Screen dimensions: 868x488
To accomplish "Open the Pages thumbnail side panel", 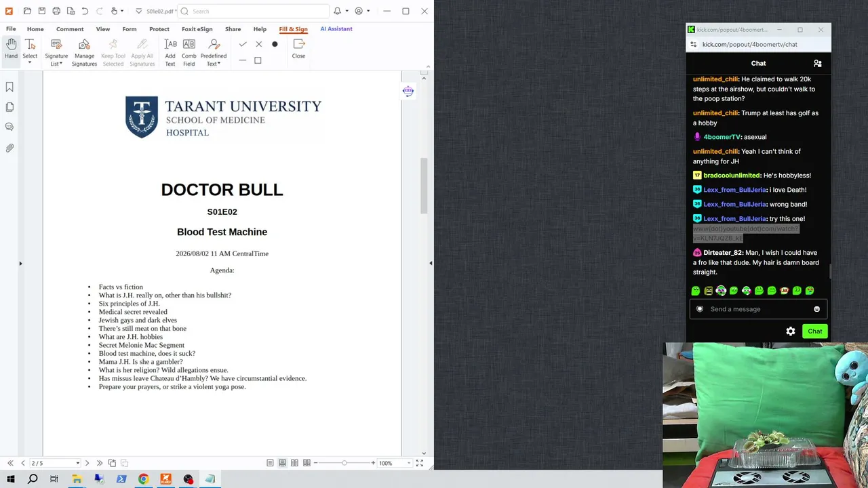I will coord(9,107).
